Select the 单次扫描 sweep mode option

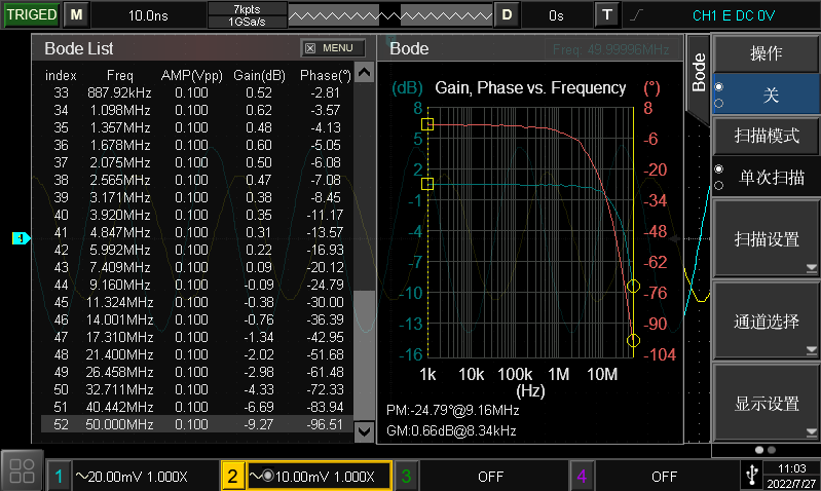[770, 177]
